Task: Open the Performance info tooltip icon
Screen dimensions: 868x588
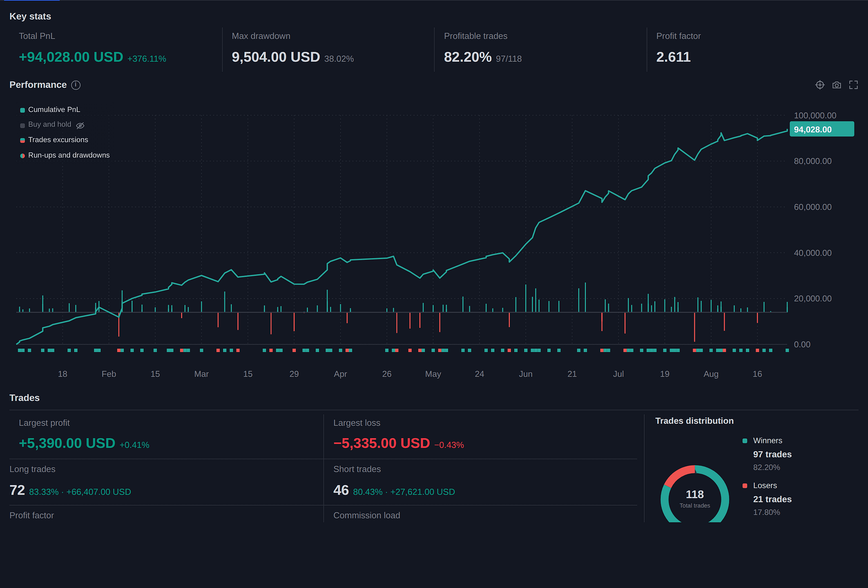Action: 76,85
